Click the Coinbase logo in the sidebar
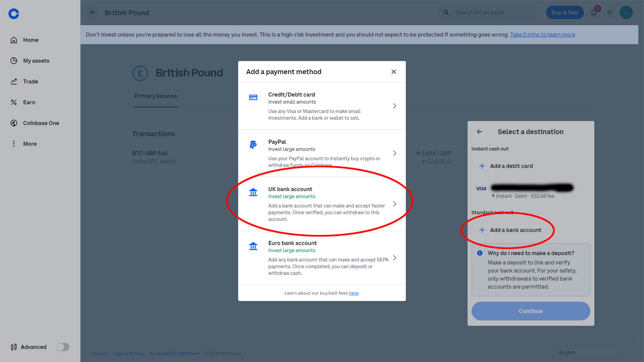The image size is (644, 362). click(x=14, y=14)
